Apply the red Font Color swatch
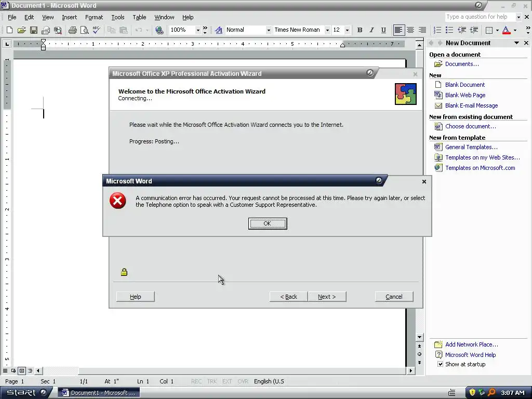 (x=506, y=30)
